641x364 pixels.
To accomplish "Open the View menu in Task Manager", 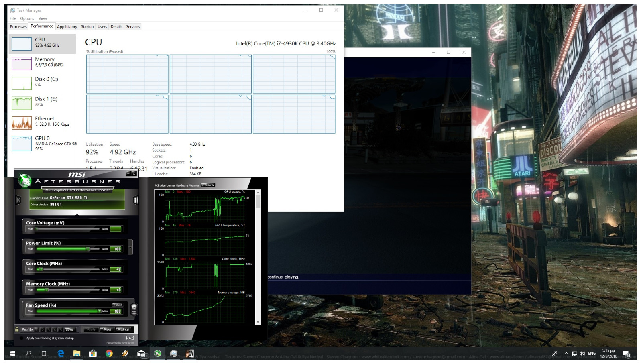I will tap(43, 18).
